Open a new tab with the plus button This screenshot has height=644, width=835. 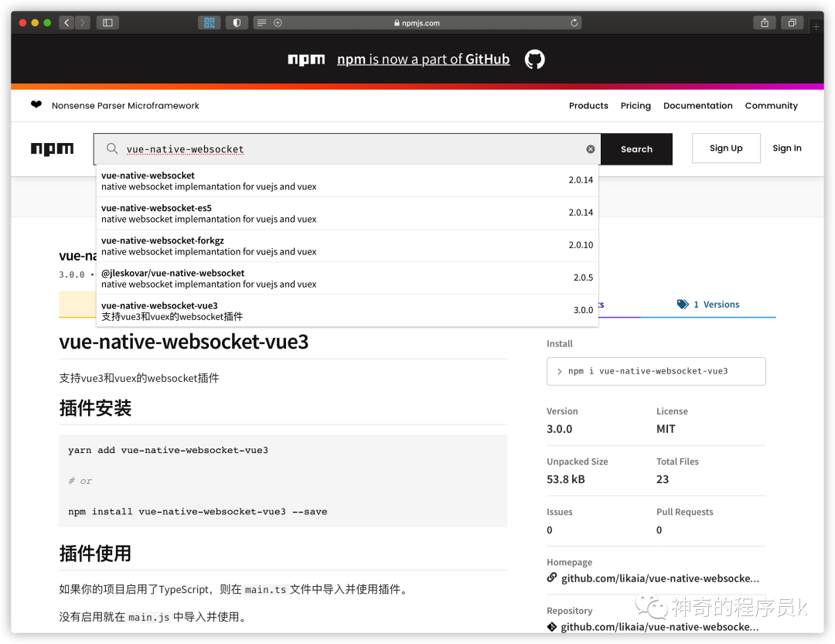tap(816, 26)
